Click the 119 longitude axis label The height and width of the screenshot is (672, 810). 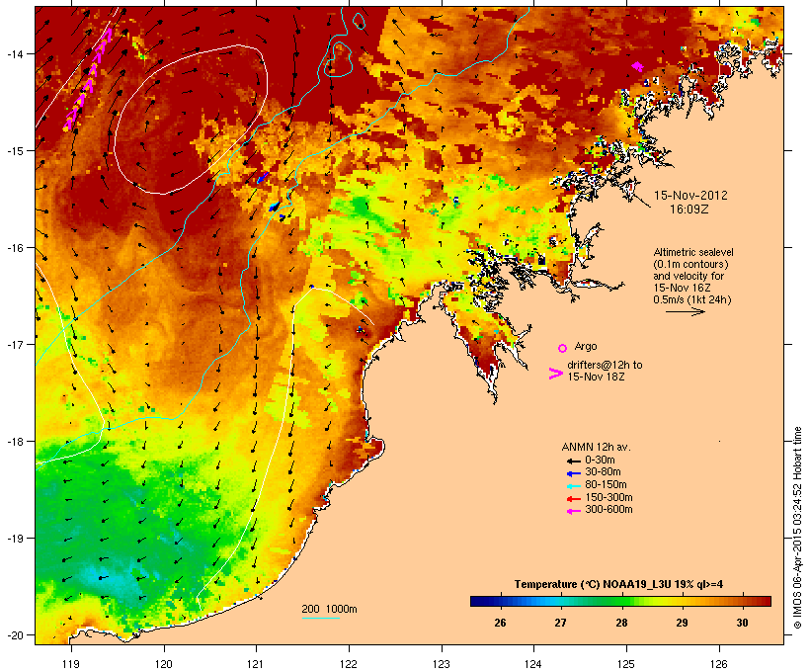(71, 664)
